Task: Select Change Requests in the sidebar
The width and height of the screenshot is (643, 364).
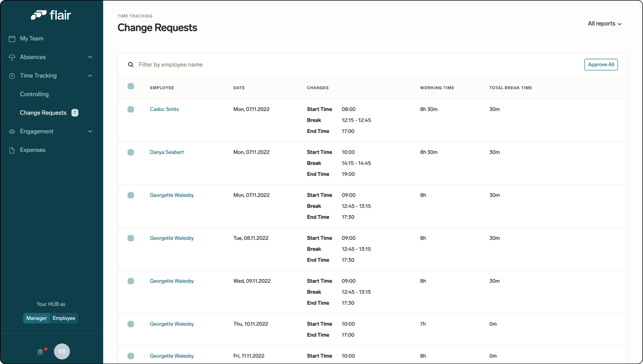Action: pyautogui.click(x=43, y=113)
